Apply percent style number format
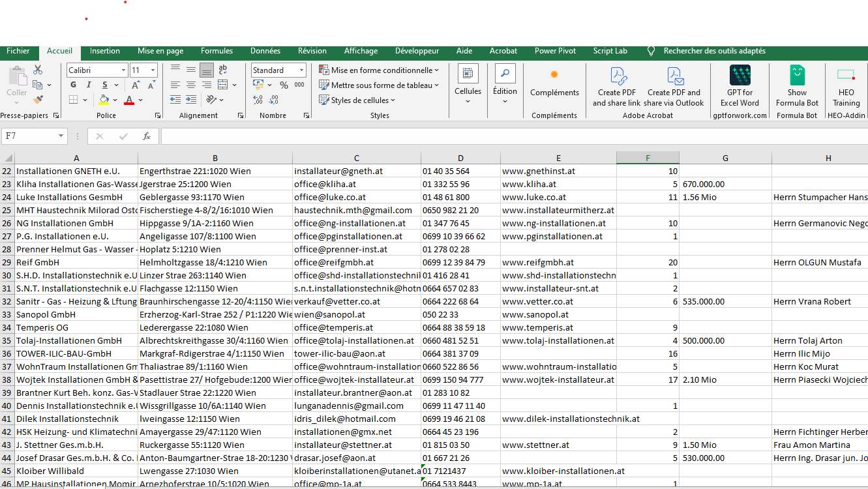The width and height of the screenshot is (868, 489). coord(284,85)
